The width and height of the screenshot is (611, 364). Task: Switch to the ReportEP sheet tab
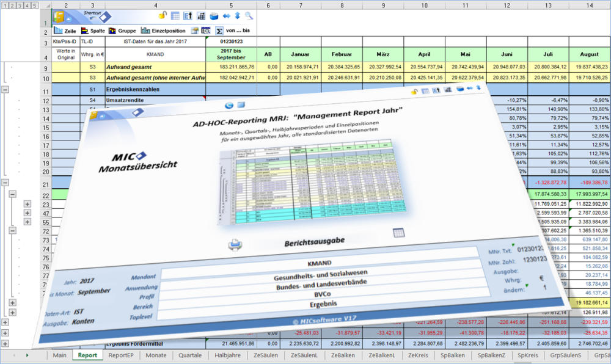point(121,355)
